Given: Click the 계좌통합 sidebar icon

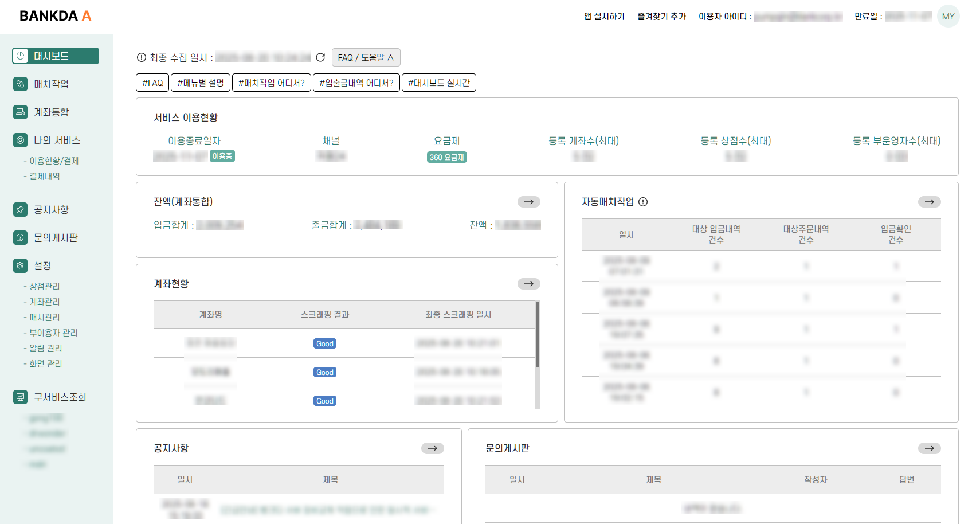Looking at the screenshot, I should click(20, 112).
